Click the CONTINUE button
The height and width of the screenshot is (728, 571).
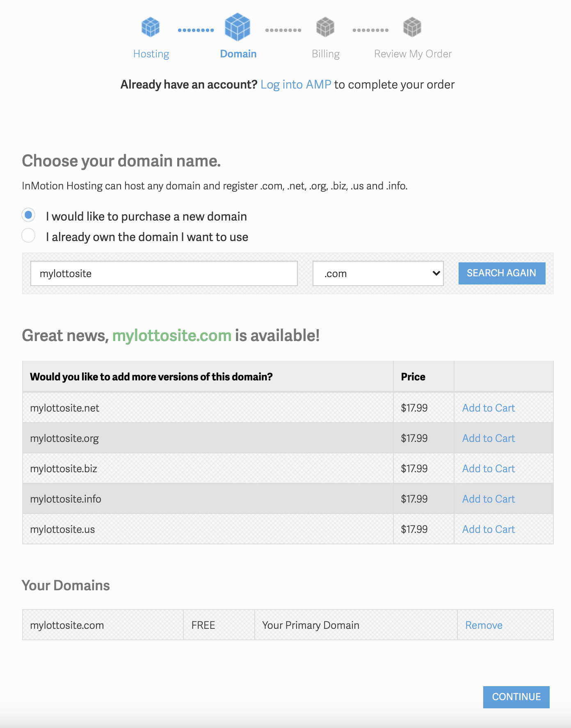516,697
